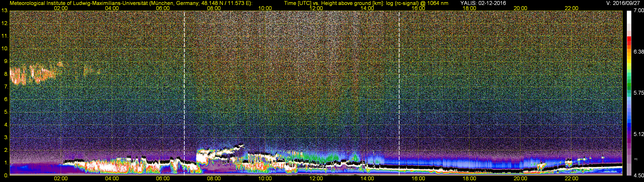
Task: Click the dashed white marker line after 15:00
Action: coord(399,93)
